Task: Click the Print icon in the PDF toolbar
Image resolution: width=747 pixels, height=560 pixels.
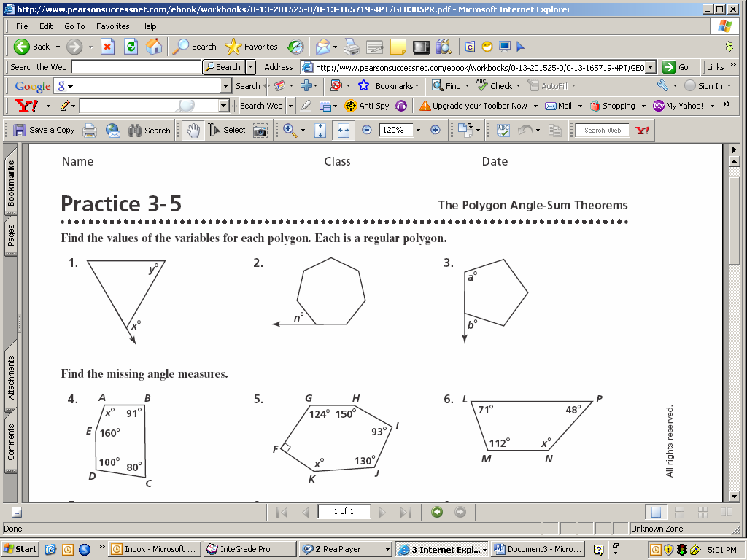Action: pyautogui.click(x=90, y=131)
